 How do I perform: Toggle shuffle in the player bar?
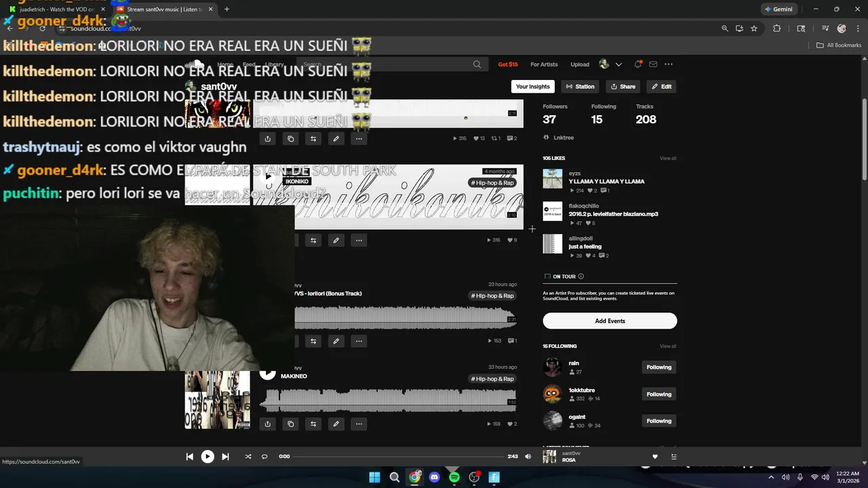tap(248, 457)
